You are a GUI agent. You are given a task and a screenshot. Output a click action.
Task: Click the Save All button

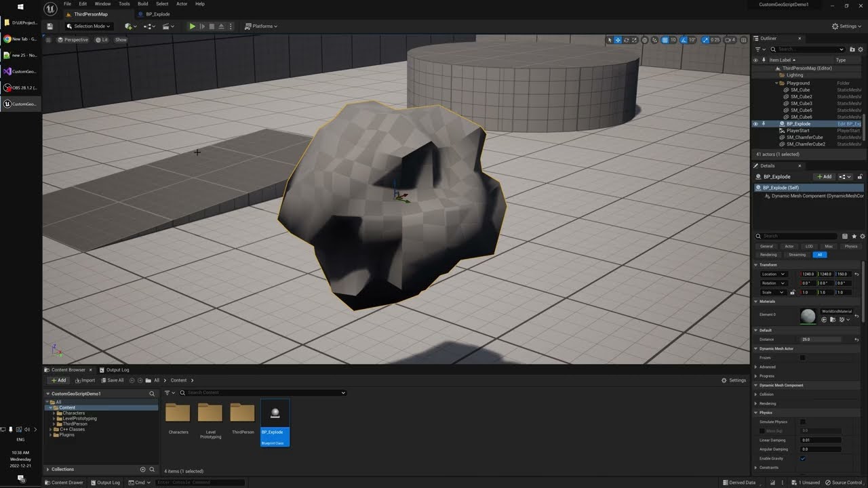coord(112,380)
